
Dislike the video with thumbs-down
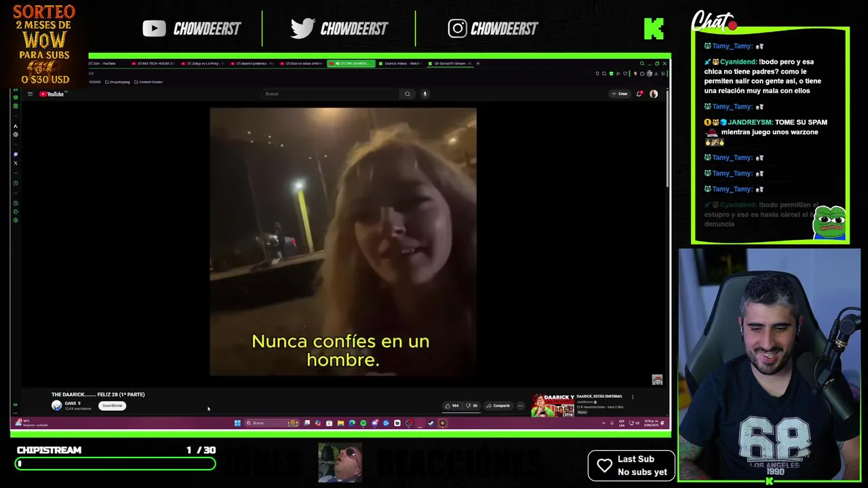[x=471, y=406]
